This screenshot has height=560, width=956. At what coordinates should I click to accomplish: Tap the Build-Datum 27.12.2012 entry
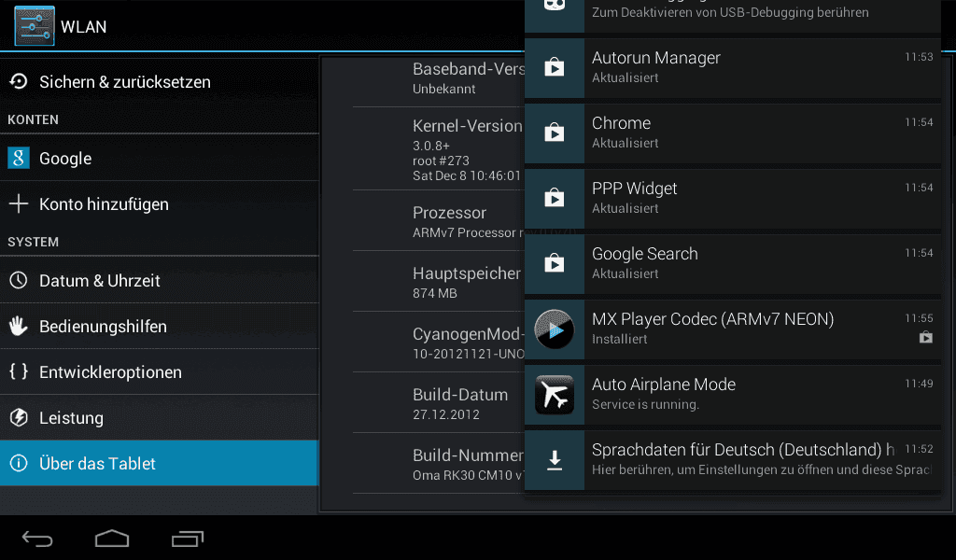[x=439, y=403]
